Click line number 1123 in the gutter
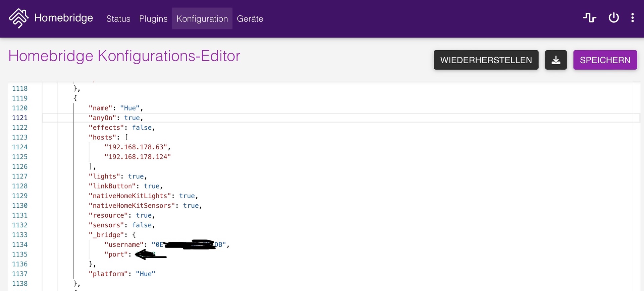This screenshot has height=291, width=644. click(20, 137)
